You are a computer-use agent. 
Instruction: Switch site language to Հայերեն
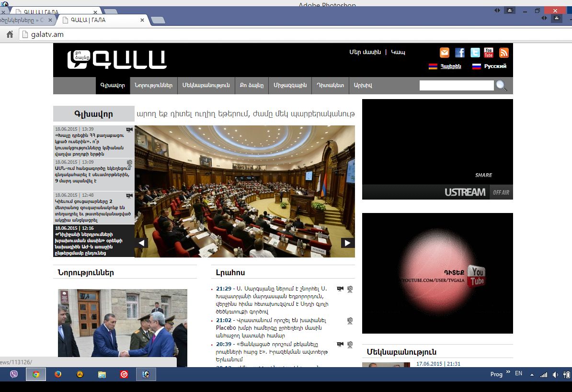pos(450,67)
